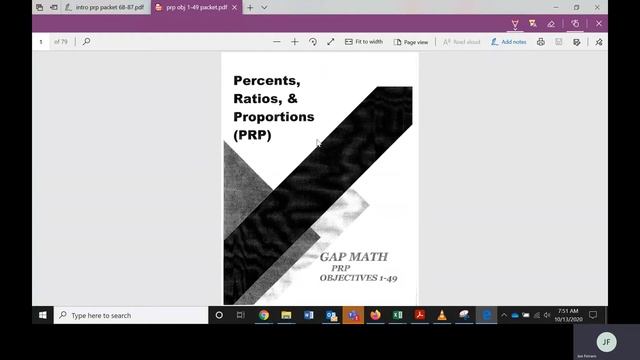Open the Windows Start menu

point(42,315)
